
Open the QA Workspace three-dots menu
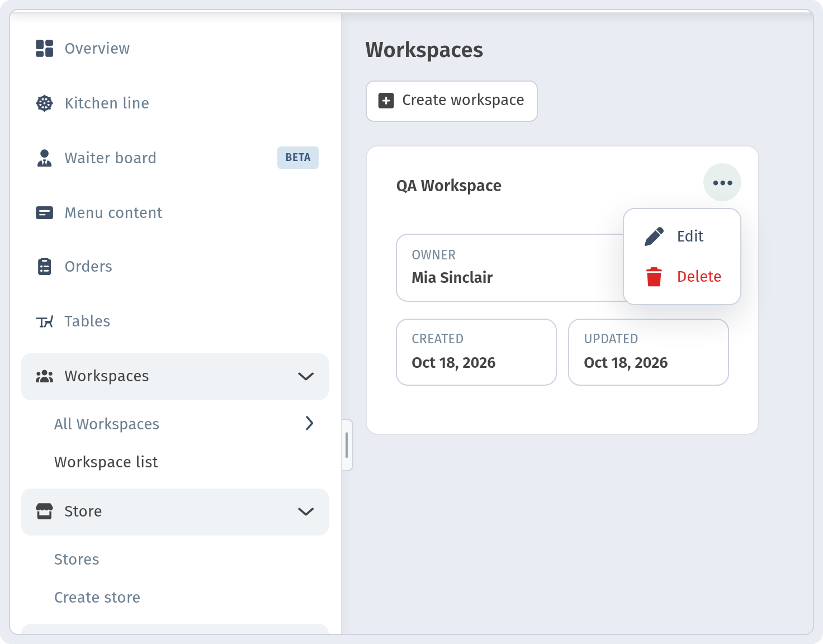pyautogui.click(x=722, y=183)
